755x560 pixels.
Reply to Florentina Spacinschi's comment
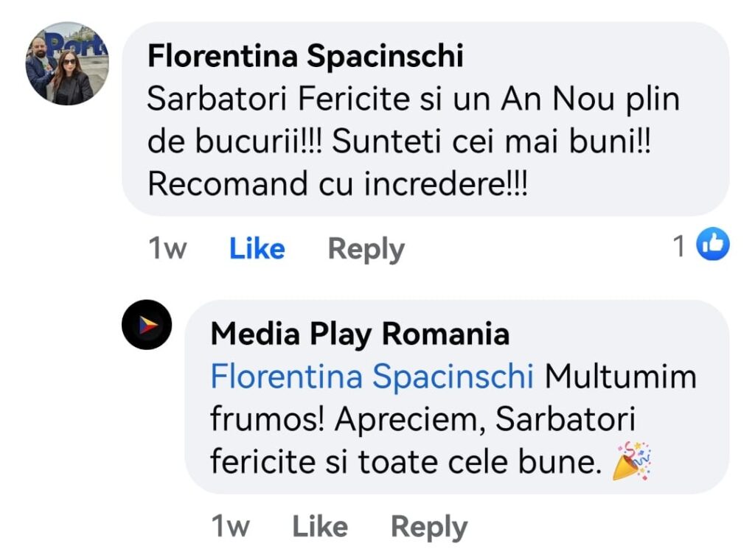coord(366,249)
